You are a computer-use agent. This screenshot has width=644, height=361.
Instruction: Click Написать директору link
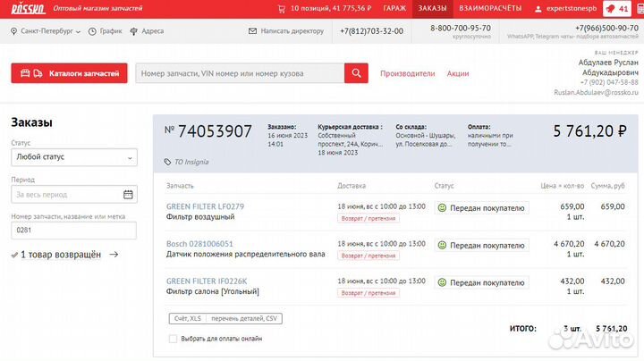[x=292, y=31]
